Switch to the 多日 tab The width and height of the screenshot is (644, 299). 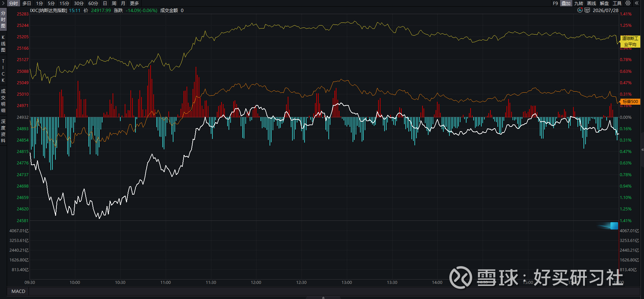tap(27, 3)
